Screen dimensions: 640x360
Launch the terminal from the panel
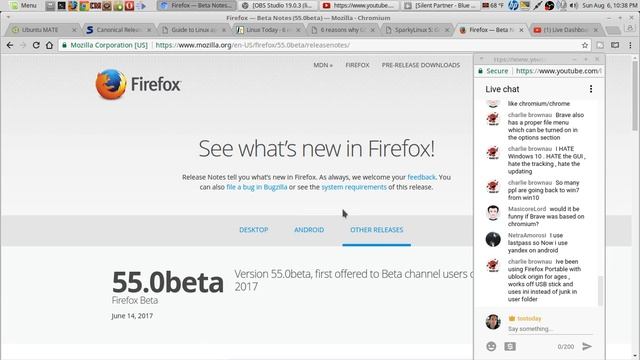61,6
